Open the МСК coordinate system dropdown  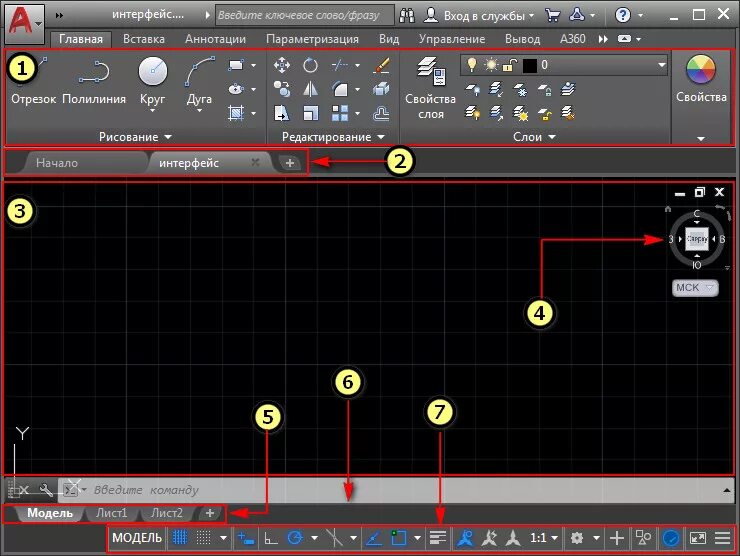point(695,287)
